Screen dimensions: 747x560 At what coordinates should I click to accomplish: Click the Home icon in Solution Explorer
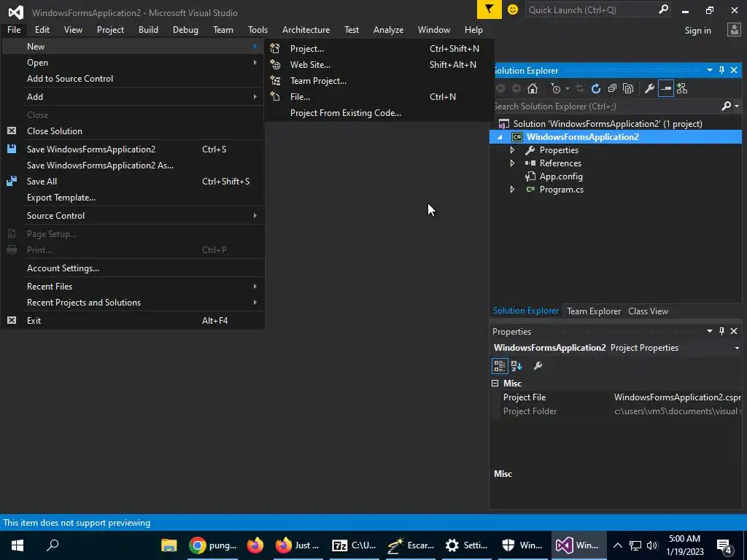(533, 88)
